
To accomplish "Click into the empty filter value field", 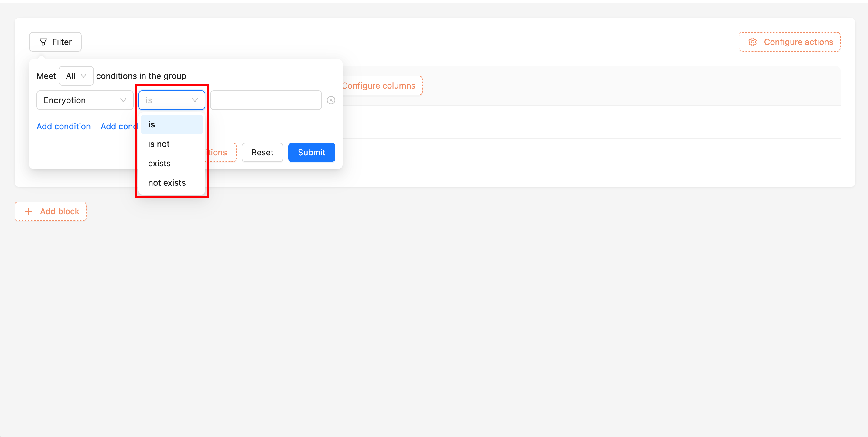I will (265, 100).
